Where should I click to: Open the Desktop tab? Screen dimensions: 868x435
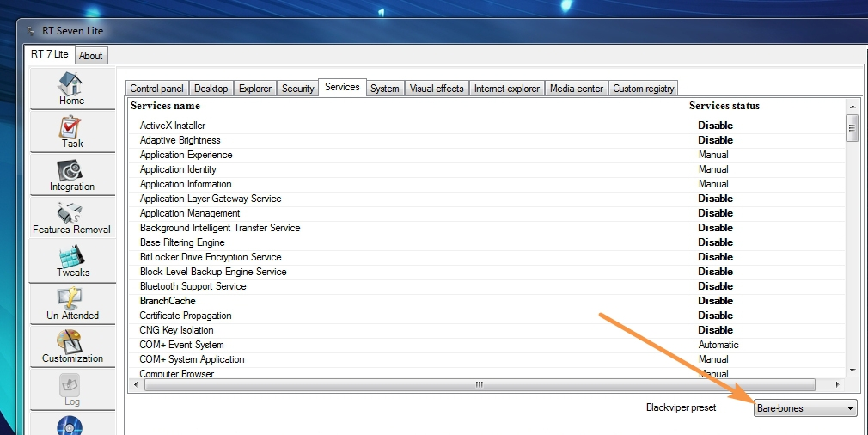(x=211, y=89)
